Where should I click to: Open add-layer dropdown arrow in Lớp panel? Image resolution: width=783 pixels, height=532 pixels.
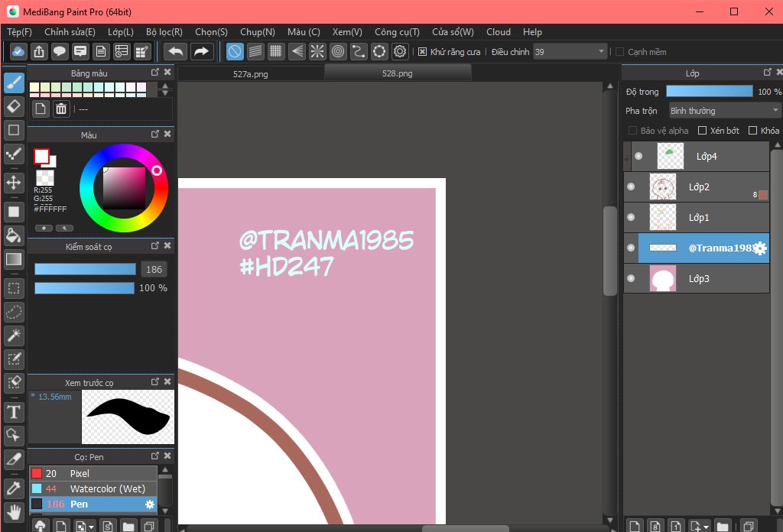pyautogui.click(x=706, y=527)
